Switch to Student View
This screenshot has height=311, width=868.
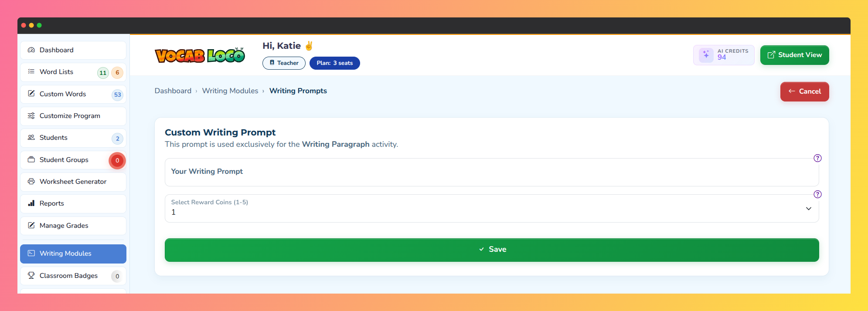click(x=795, y=55)
